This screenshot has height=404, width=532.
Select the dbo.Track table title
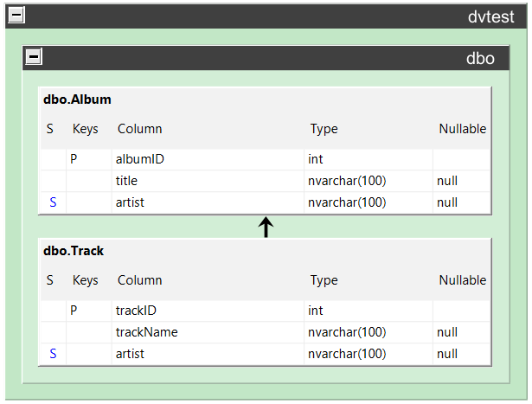[x=74, y=251]
